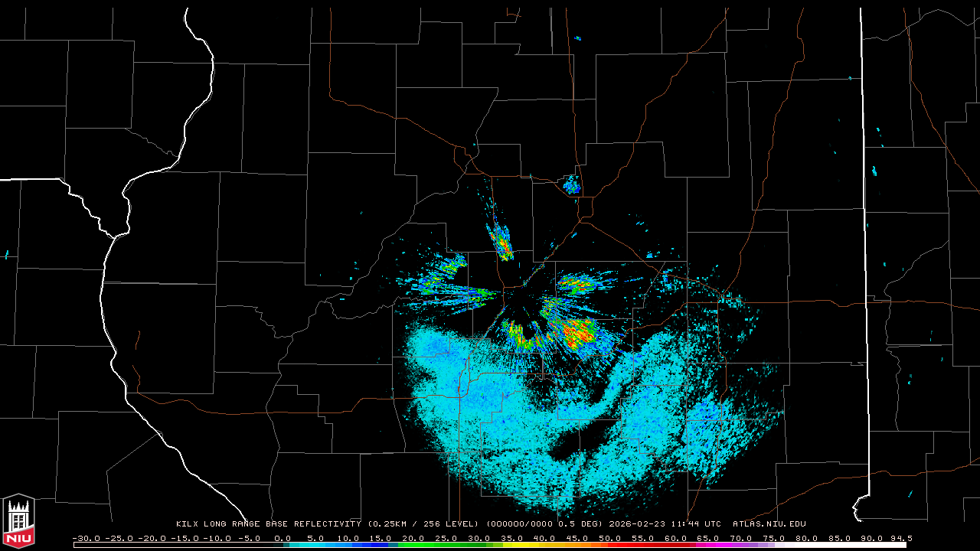This screenshot has height=551, width=980.
Task: Click the small isolated echo north-northeast of radar
Action: click(x=571, y=184)
